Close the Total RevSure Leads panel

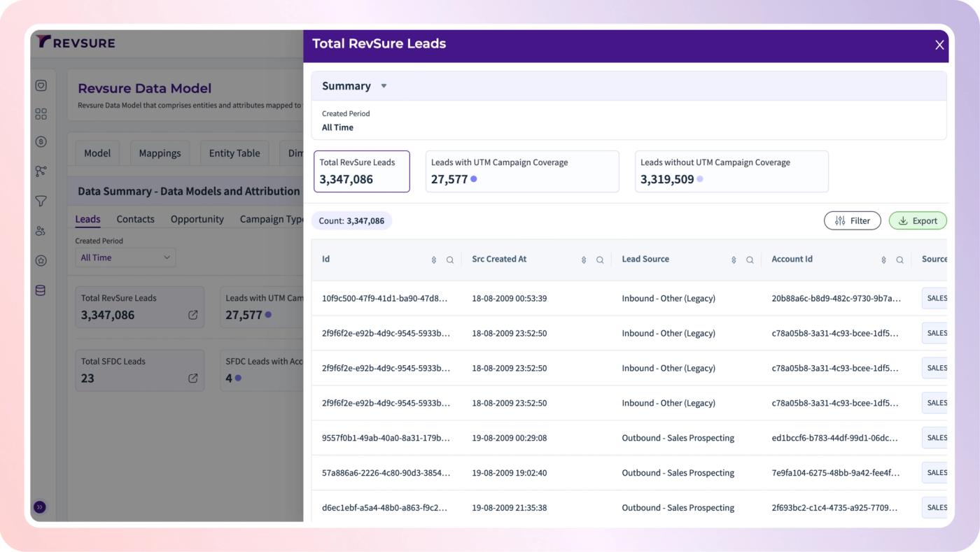(x=939, y=45)
